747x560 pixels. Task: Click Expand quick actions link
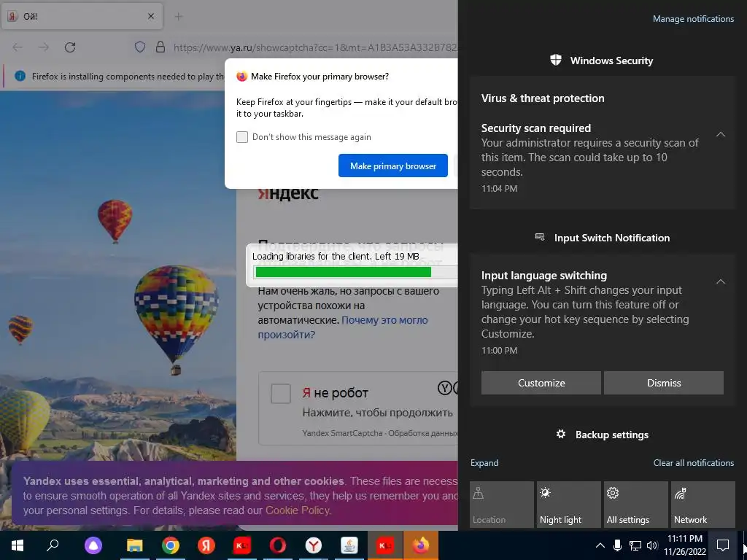pos(484,463)
